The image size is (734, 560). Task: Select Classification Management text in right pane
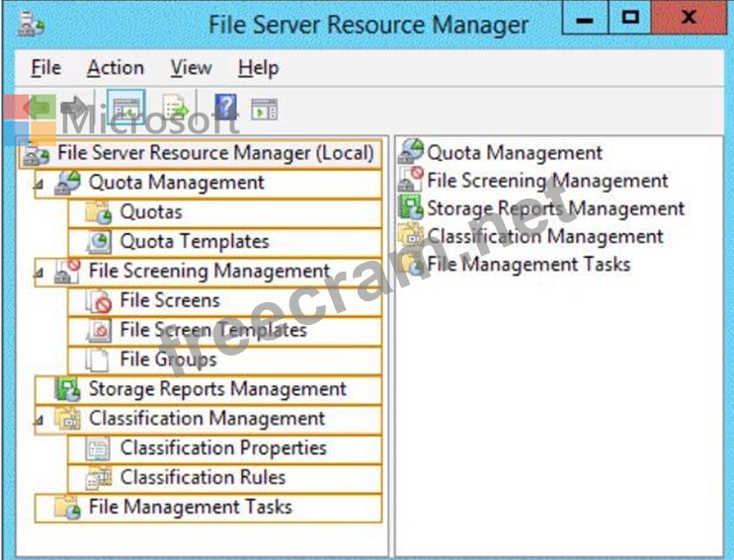pyautogui.click(x=545, y=237)
